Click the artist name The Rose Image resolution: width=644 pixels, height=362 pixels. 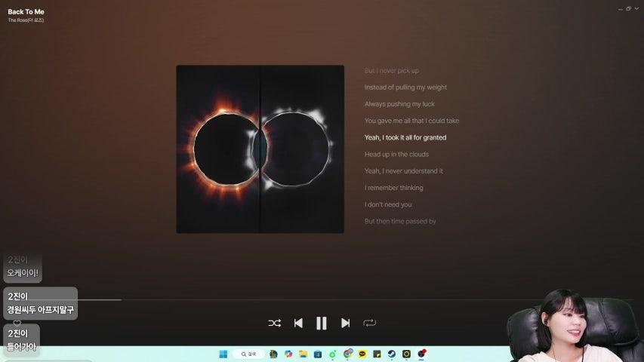pyautogui.click(x=26, y=20)
